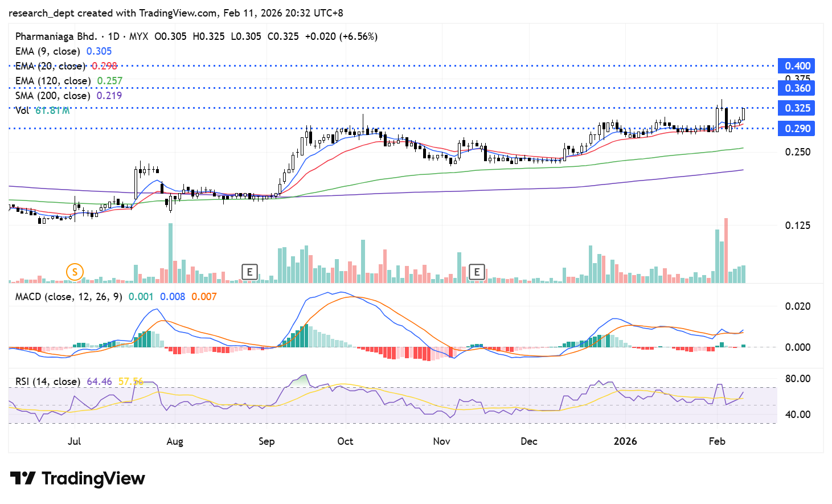Click the 2026 label on time axis
Viewport: 832px width, 504px height.
click(625, 441)
